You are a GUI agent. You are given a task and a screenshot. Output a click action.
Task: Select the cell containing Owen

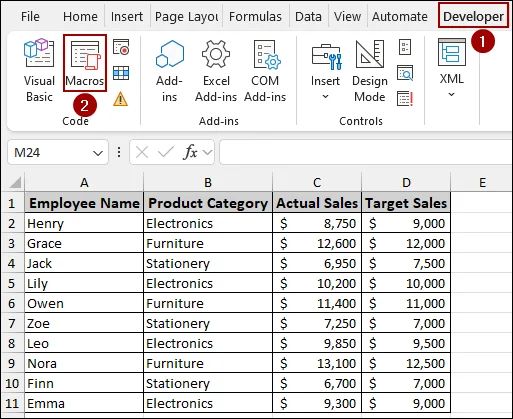84,303
